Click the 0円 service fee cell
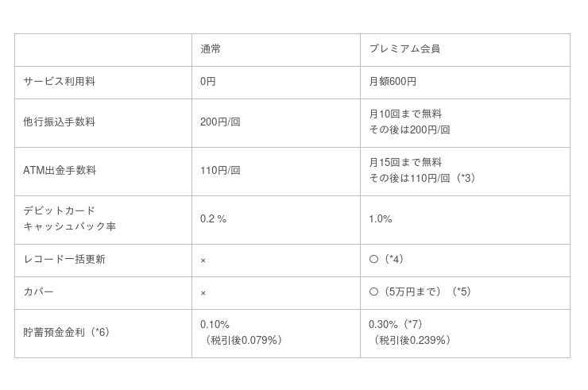This screenshot has height=390, width=588. click(208, 82)
